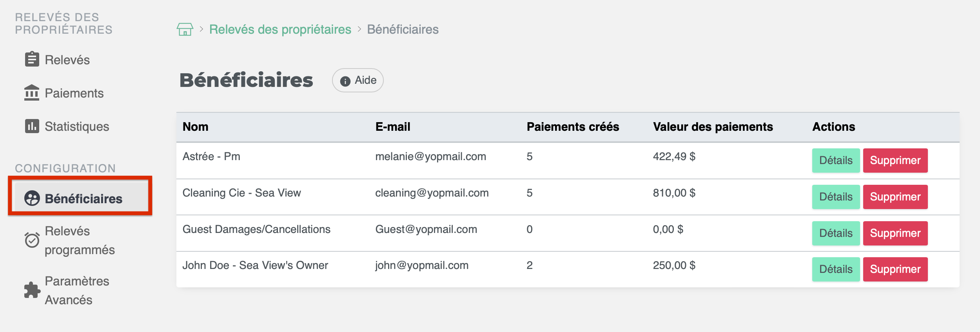Viewport: 980px width, 332px height.
Task: Click the Relevés clipboard icon
Action: pos(32,60)
